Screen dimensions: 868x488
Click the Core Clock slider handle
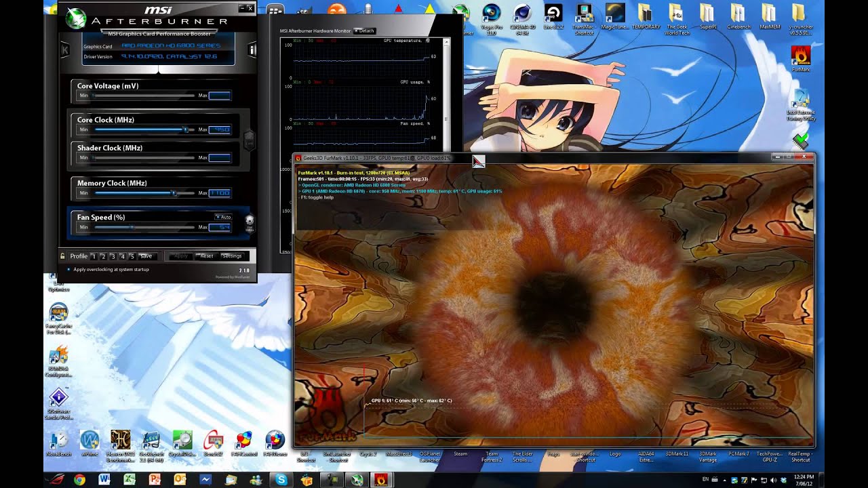[x=185, y=129]
